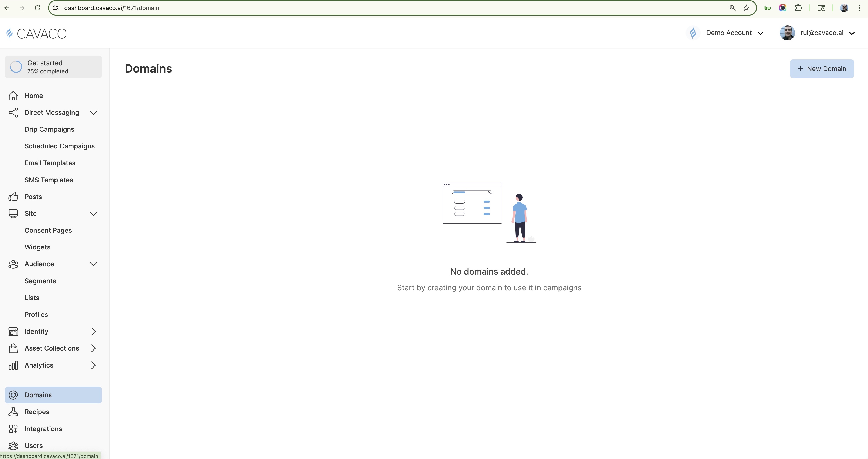868x459 pixels.
Task: Open Consent Pages
Action: [x=48, y=230]
